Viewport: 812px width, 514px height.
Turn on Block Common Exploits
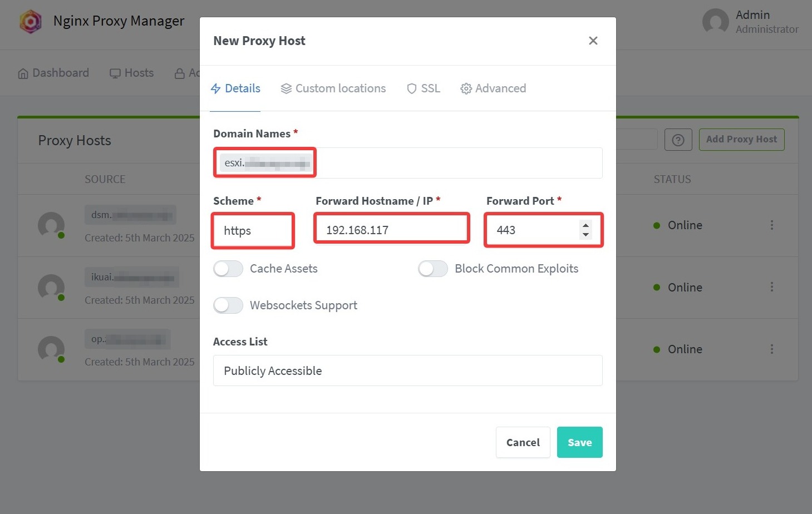click(433, 269)
